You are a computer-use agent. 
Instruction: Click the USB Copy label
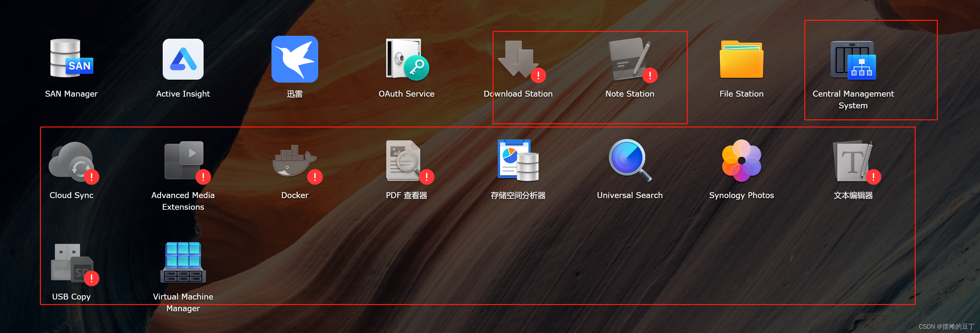pos(71,297)
